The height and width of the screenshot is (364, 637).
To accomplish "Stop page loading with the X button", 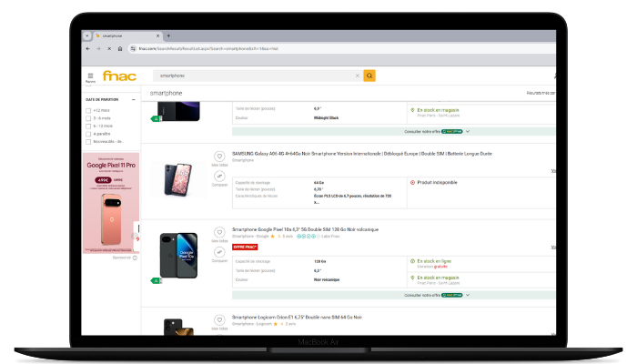I will (x=109, y=48).
